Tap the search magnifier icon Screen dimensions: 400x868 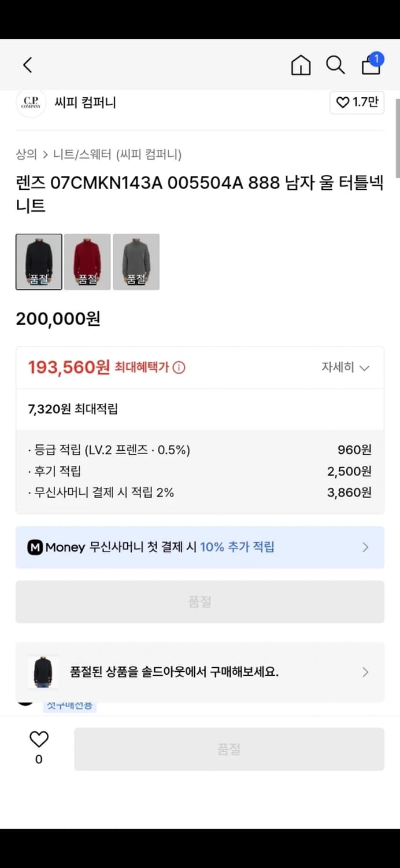tap(335, 65)
